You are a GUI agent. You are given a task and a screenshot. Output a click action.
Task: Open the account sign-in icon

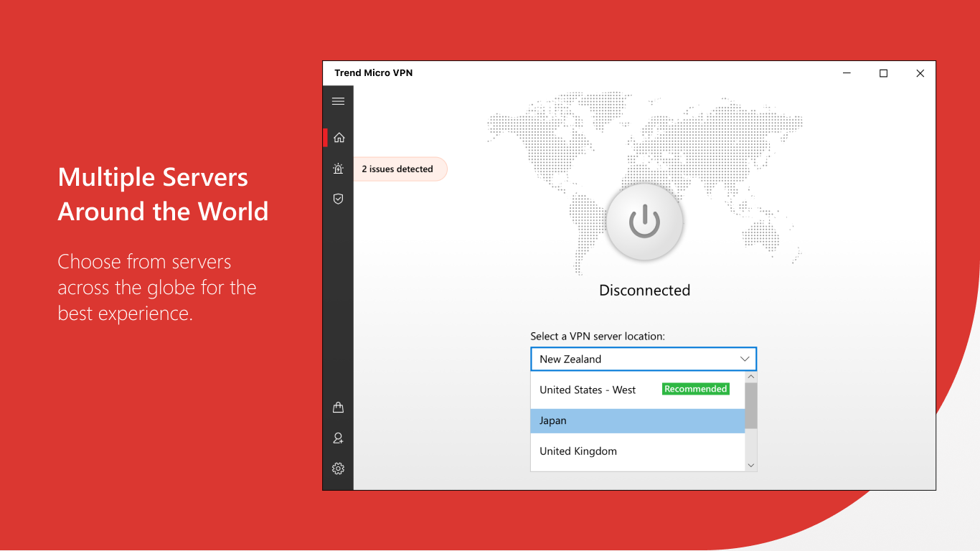(x=338, y=438)
